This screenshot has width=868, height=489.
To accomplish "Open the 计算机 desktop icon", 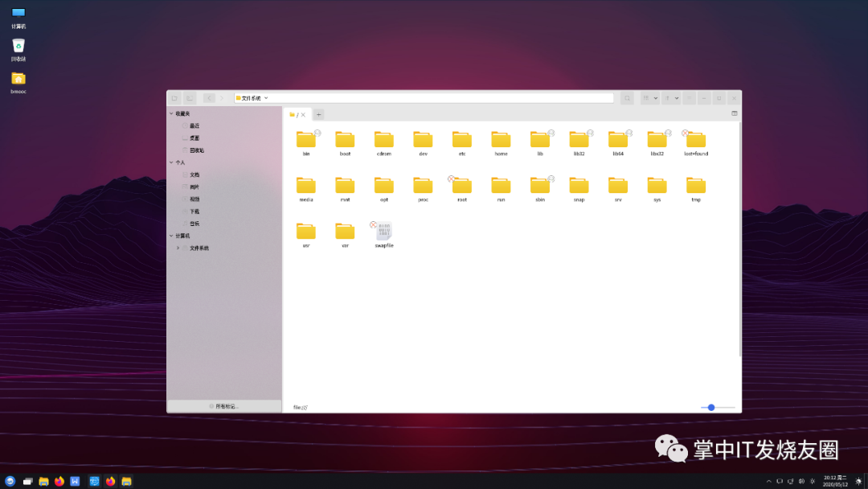I will tap(18, 17).
